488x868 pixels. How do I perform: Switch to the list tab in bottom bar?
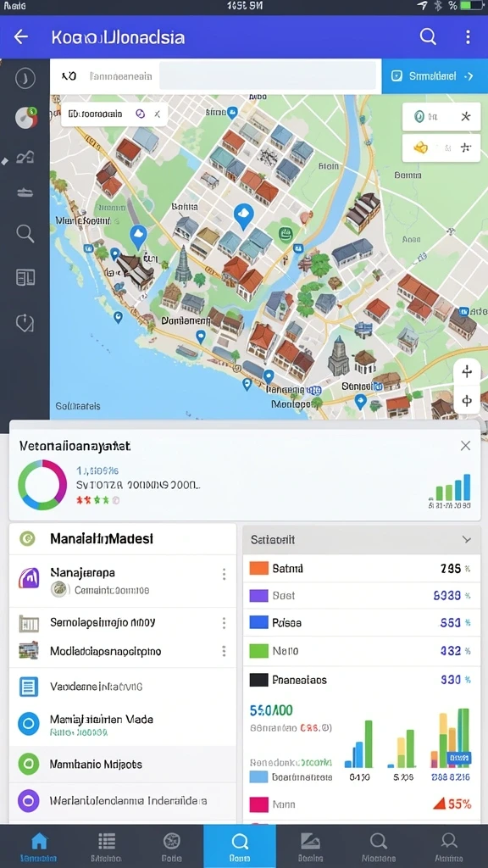(x=106, y=847)
